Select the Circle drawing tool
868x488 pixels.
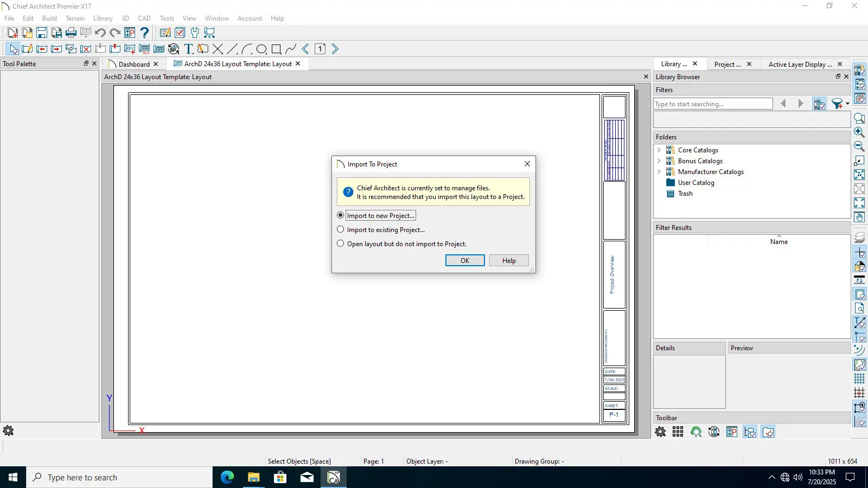[261, 49]
